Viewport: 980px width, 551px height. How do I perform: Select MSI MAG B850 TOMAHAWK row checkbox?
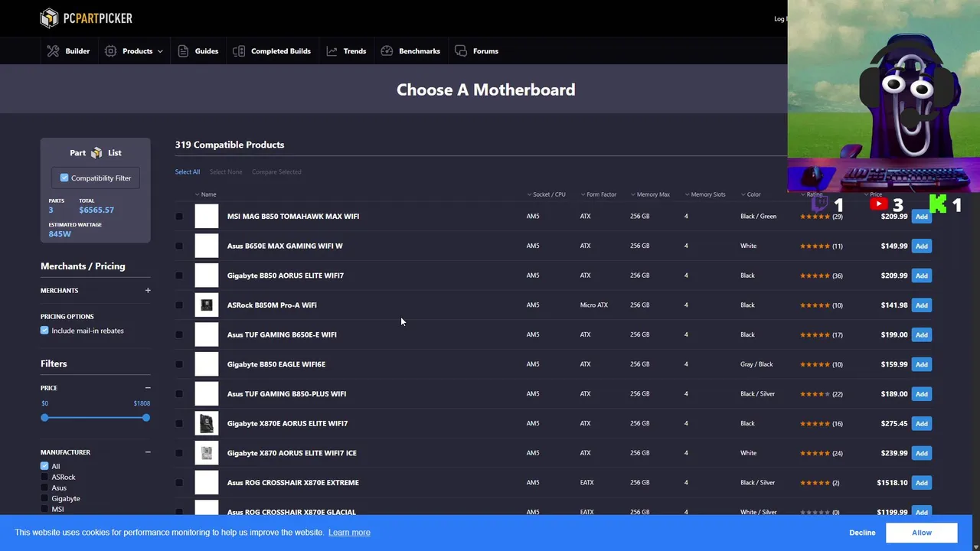[179, 217]
